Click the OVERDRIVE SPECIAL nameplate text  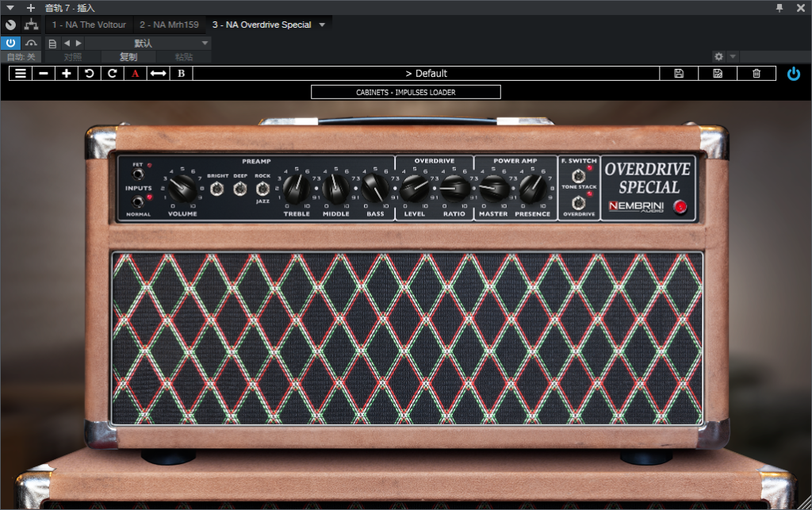(x=648, y=178)
